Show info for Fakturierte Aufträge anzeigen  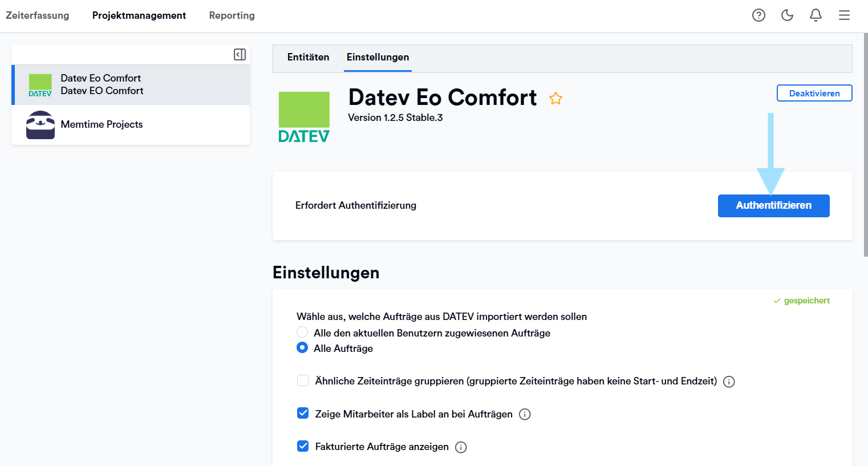click(461, 447)
